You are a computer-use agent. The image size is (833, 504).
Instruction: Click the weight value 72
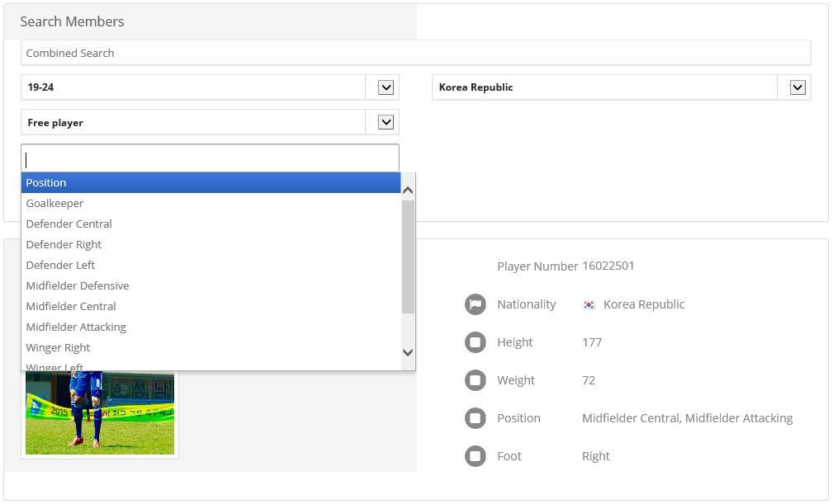click(x=589, y=380)
